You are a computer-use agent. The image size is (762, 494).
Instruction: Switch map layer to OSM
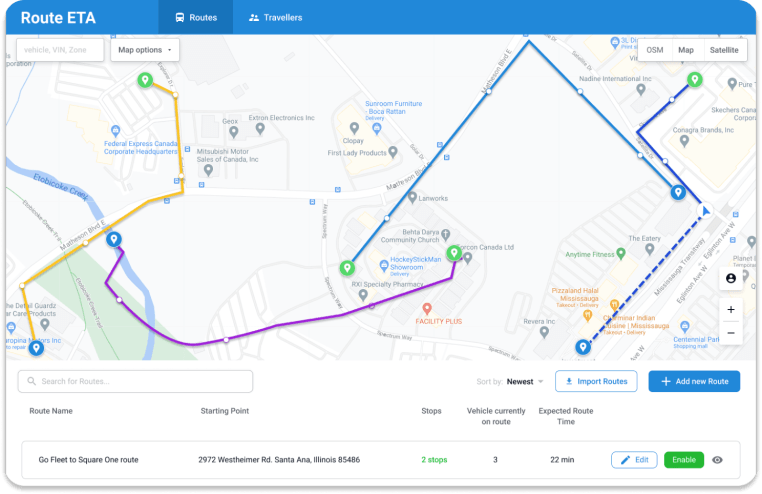point(655,50)
